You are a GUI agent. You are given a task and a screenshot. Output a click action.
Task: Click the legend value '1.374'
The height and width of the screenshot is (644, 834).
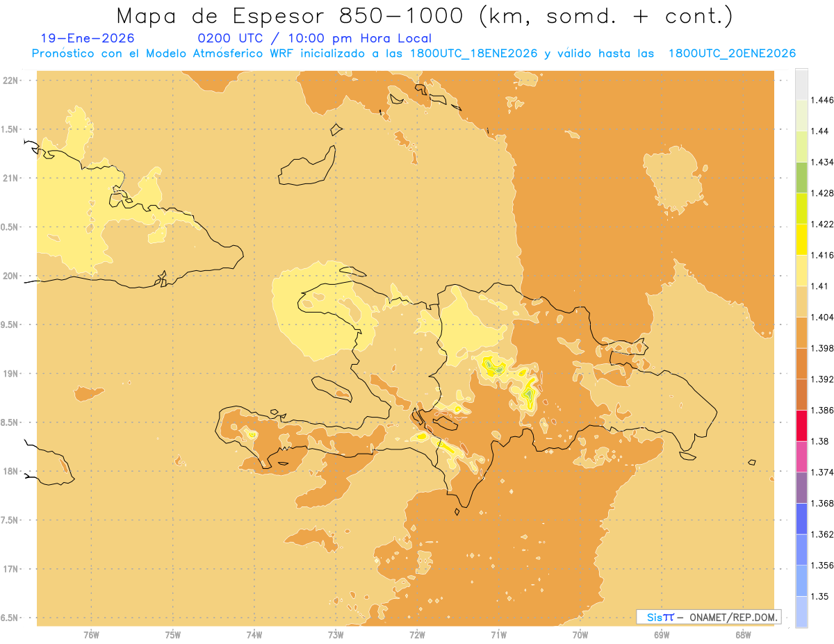823,472
